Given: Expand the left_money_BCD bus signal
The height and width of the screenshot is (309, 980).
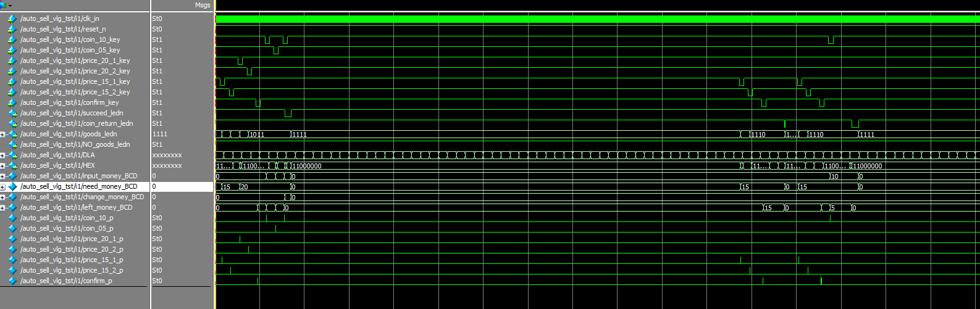Looking at the screenshot, I should point(2,208).
